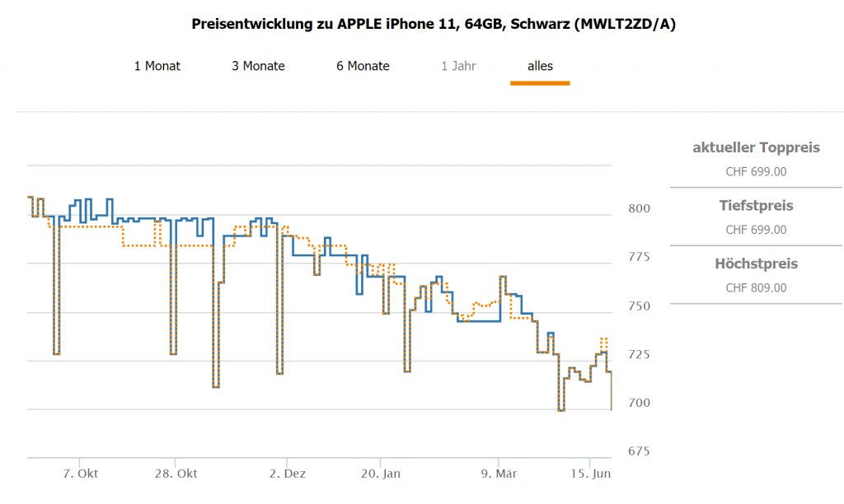Click the 750 price axis label
This screenshot has width=844, height=504.
click(x=640, y=306)
